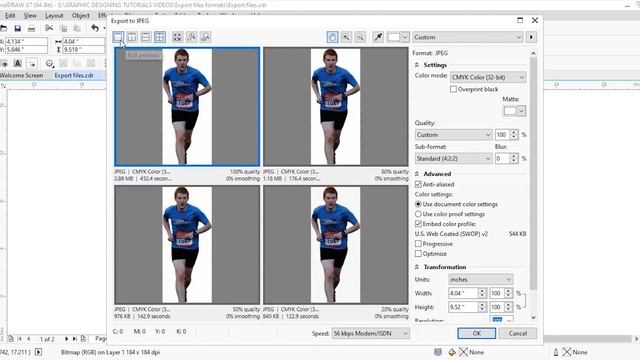640x360 pixels.
Task: Click the Width 4.04 input field
Action: click(463, 293)
